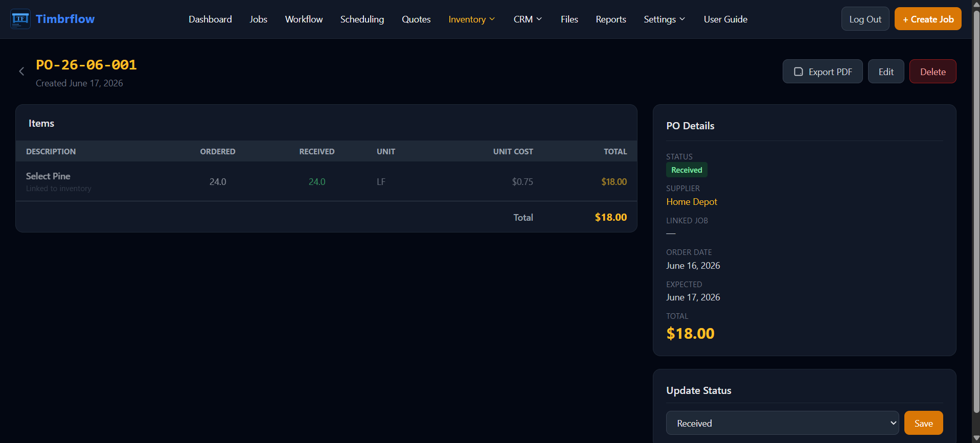Switch to the Jobs section
This screenshot has height=443, width=980.
click(258, 19)
